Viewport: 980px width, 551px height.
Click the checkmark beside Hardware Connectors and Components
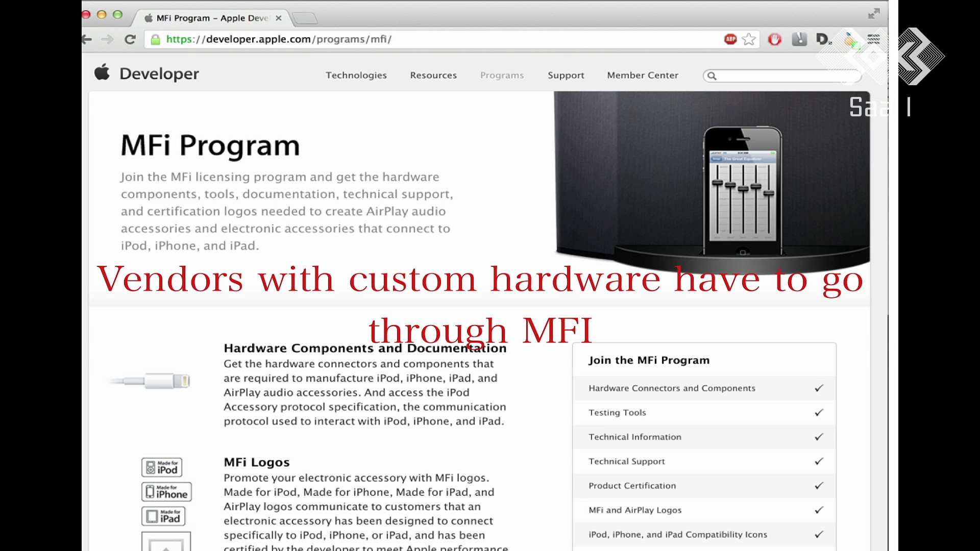[x=819, y=388]
